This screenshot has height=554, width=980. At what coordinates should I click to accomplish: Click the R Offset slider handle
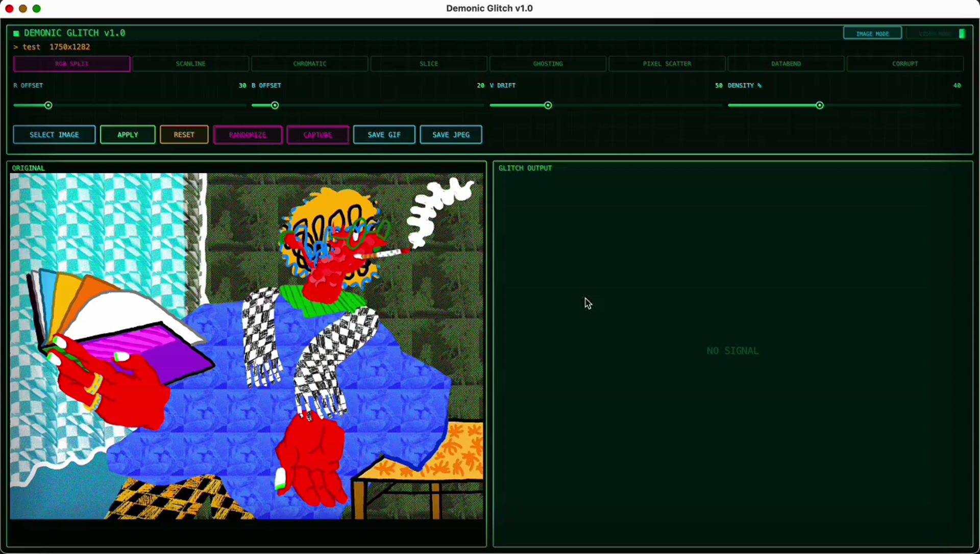click(48, 106)
